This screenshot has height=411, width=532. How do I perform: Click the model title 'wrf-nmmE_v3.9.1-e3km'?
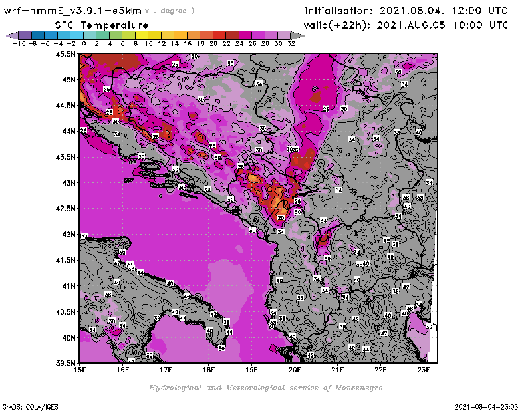coord(72,11)
